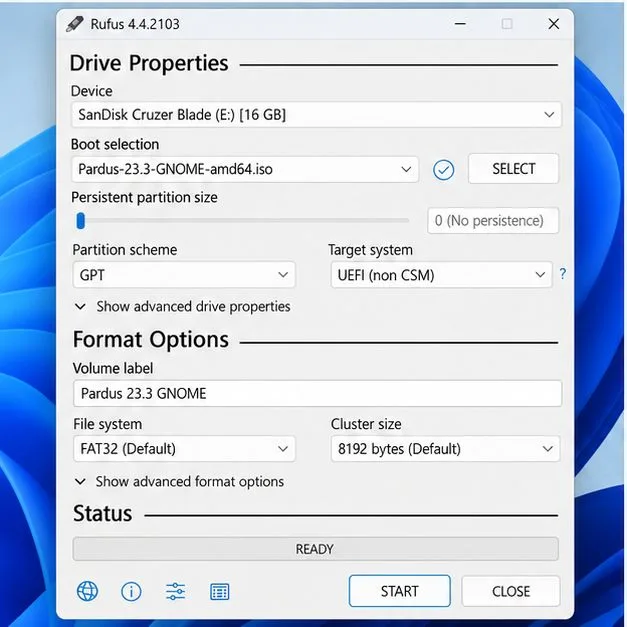Image resolution: width=627 pixels, height=627 pixels.
Task: Click the Status heading
Action: click(x=102, y=513)
